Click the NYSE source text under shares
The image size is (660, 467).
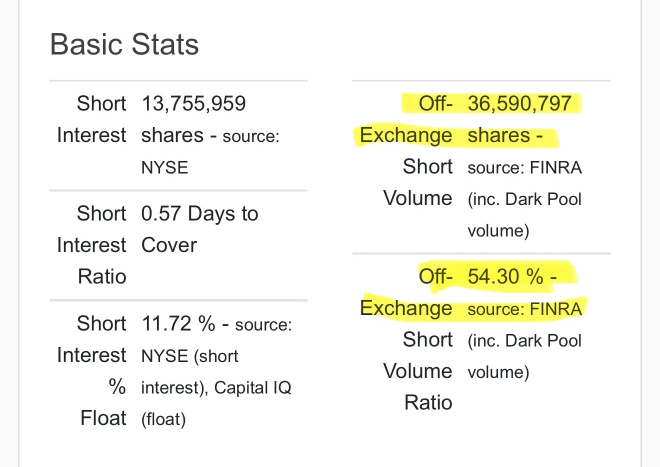[x=165, y=168]
